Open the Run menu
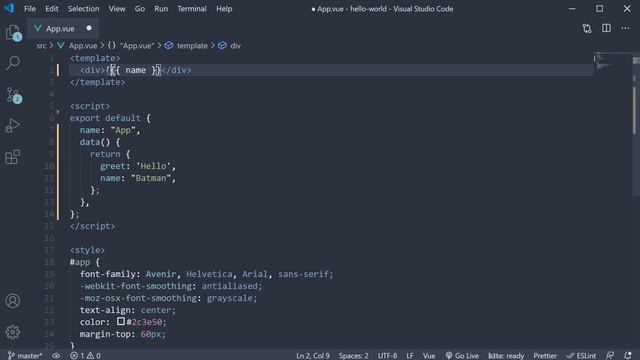This screenshot has height=360, width=640. coord(161,9)
